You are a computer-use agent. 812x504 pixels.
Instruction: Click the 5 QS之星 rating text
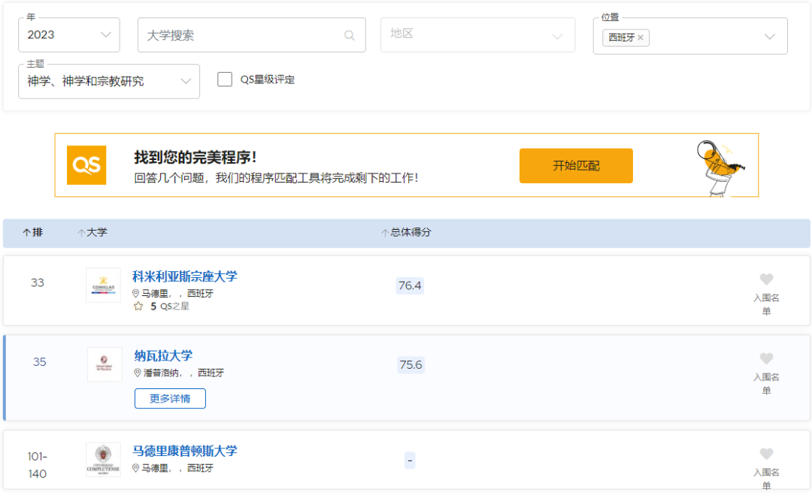pyautogui.click(x=170, y=306)
